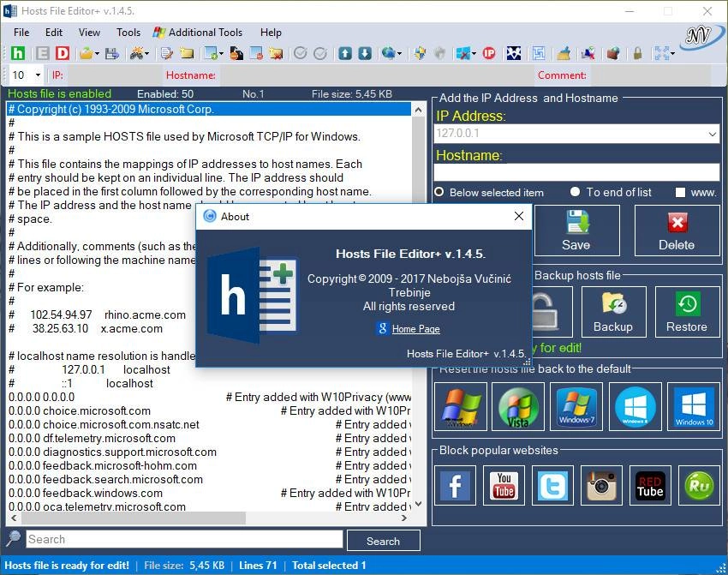Block Facebook using its icon
This screenshot has height=575, width=728.
tap(455, 485)
